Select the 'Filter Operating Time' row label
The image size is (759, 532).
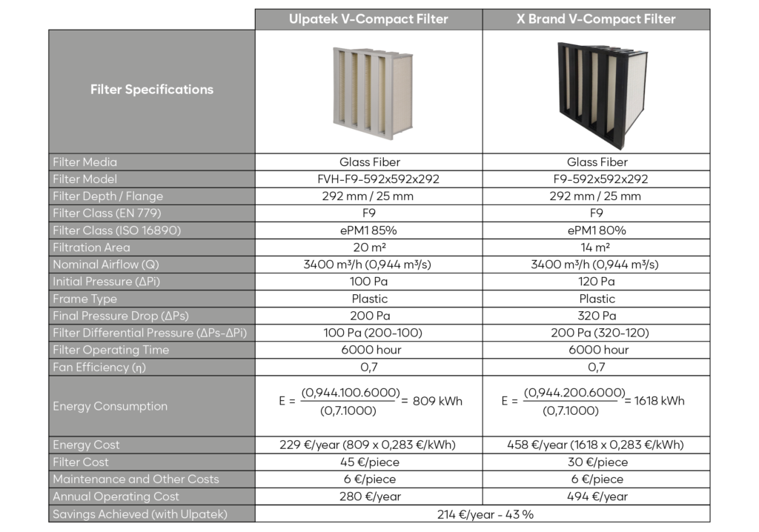(x=111, y=350)
